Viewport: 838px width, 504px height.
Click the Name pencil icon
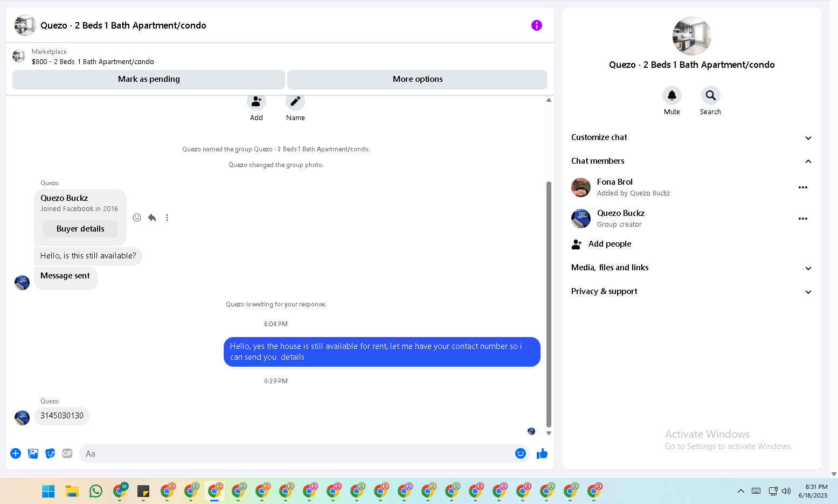pyautogui.click(x=295, y=101)
